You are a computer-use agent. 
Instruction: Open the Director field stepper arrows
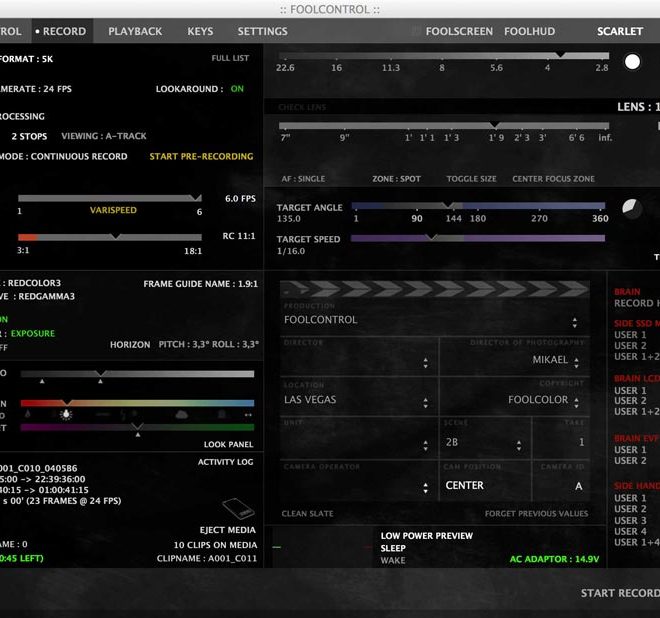tap(426, 363)
